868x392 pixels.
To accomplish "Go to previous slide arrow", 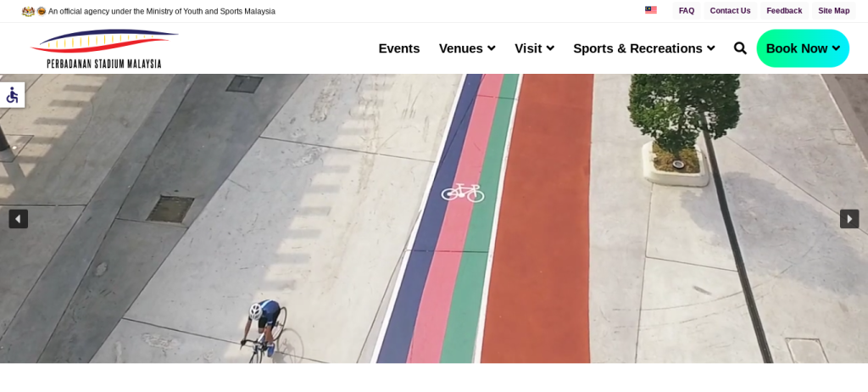I will [x=18, y=219].
